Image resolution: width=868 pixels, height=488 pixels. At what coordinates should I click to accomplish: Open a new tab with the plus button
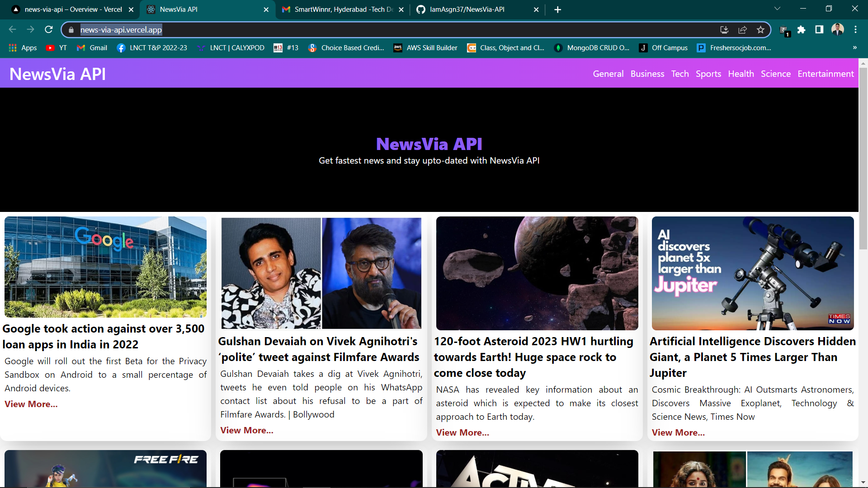[x=557, y=9]
